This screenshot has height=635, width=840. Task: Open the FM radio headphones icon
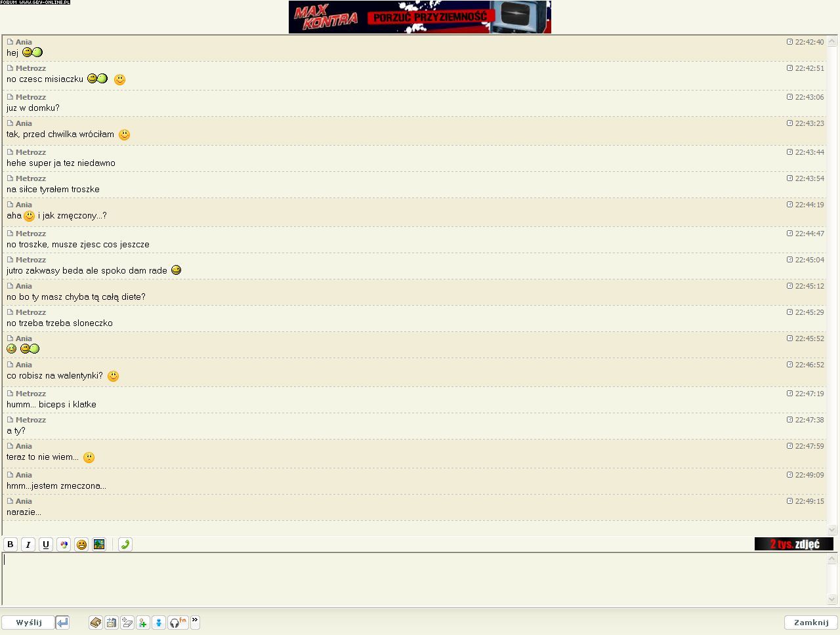pos(178,623)
